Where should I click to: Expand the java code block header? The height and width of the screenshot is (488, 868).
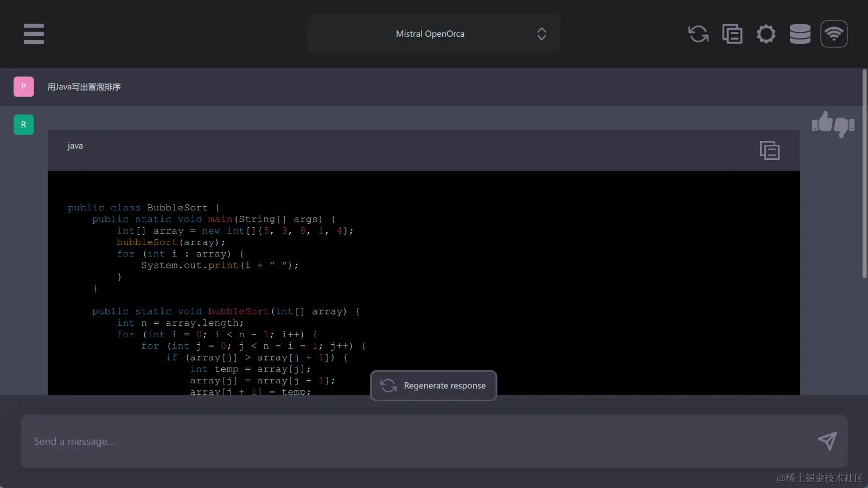click(x=75, y=145)
